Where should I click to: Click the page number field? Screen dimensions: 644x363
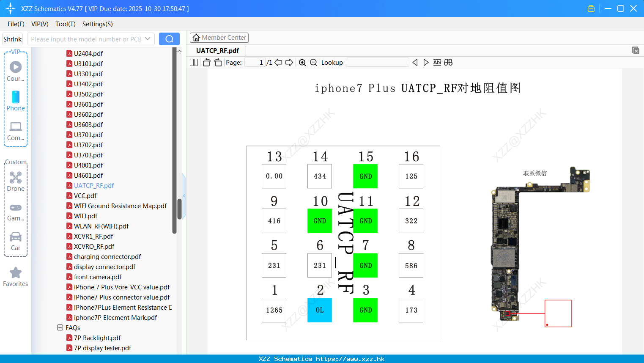[255, 62]
